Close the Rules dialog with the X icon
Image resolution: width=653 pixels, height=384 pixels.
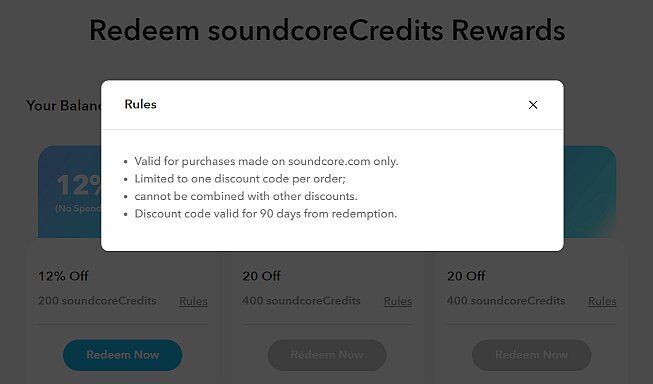tap(533, 105)
